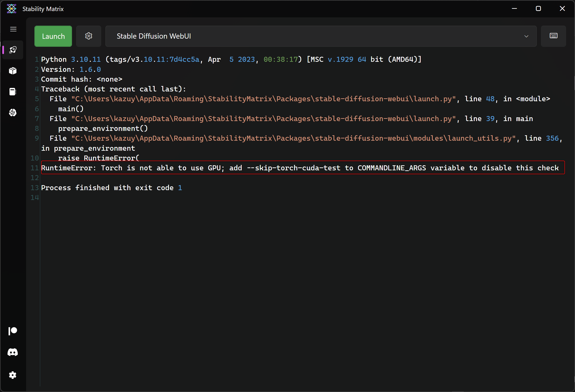Viewport: 575px width, 392px height.
Task: Expand the hamburger navigation menu
Action: [x=13, y=29]
